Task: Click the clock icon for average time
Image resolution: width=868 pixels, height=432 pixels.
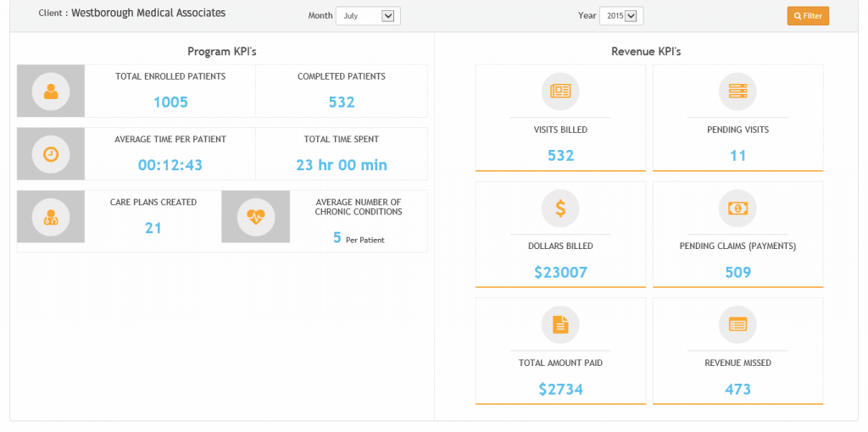Action: click(x=51, y=154)
